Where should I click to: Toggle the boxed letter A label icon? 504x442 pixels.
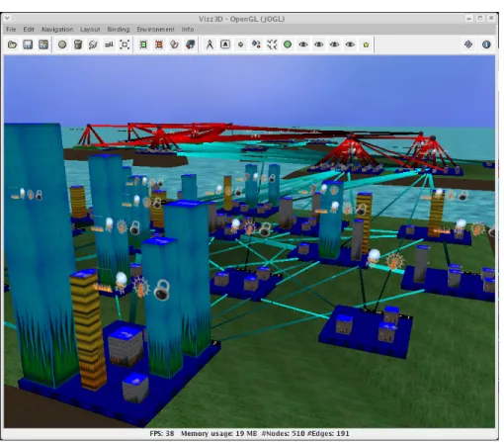(x=225, y=44)
